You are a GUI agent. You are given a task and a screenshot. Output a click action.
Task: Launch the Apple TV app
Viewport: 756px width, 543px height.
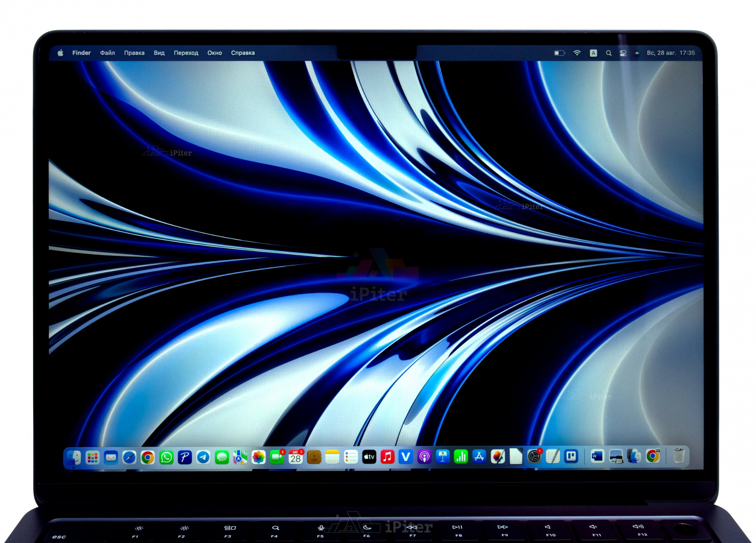point(369,457)
